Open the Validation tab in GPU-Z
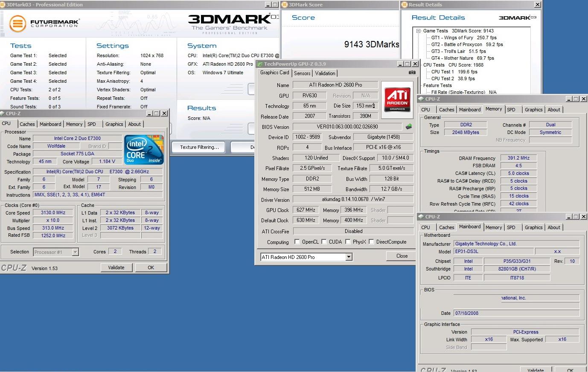Image resolution: width=588 pixels, height=372 pixels. [x=325, y=73]
